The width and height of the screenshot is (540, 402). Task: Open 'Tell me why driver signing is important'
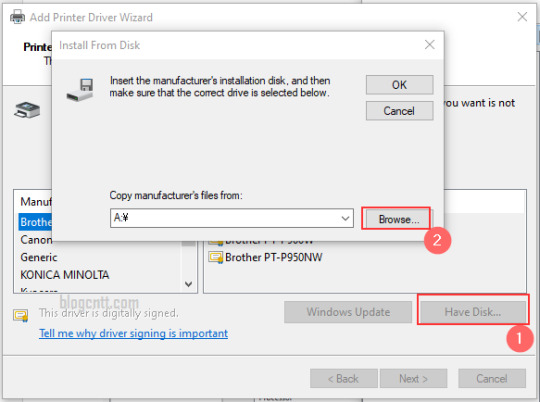point(133,333)
